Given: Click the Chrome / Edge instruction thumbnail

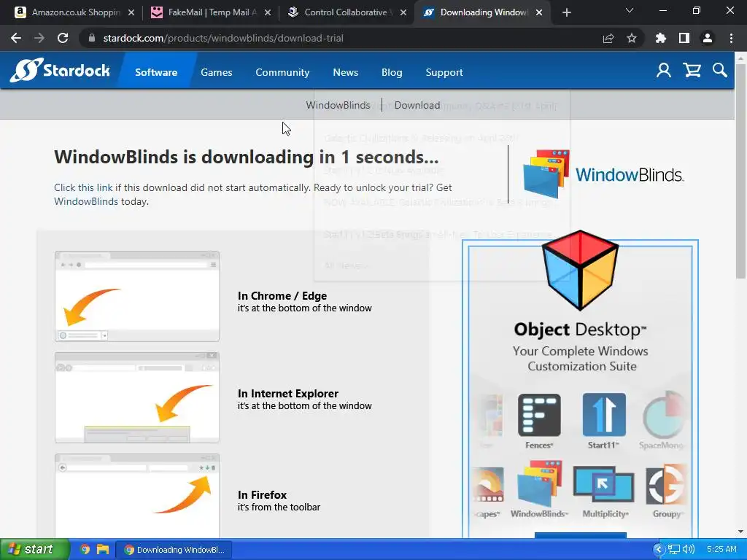Looking at the screenshot, I should click(136, 296).
